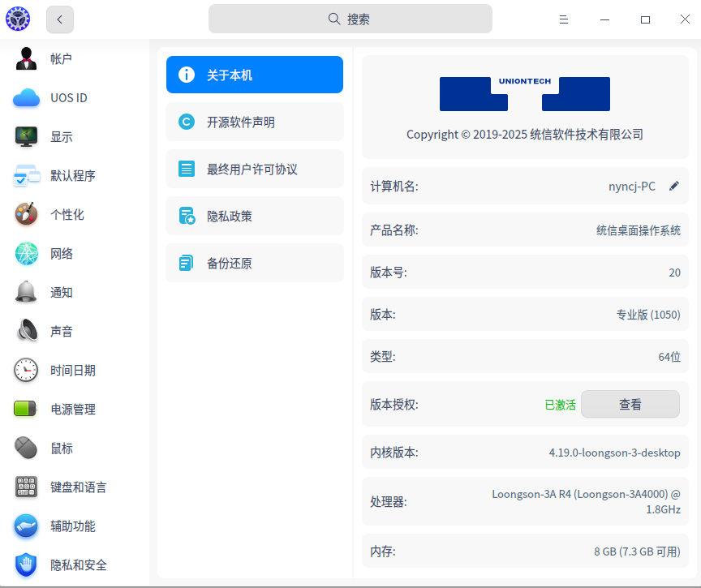Click product name 统信桌面操作系统
The width and height of the screenshot is (701, 588).
[639, 230]
